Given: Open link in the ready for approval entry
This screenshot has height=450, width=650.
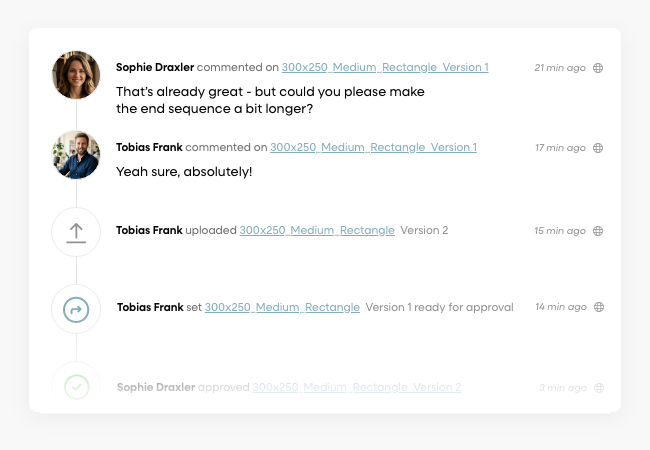Looking at the screenshot, I should [x=282, y=308].
